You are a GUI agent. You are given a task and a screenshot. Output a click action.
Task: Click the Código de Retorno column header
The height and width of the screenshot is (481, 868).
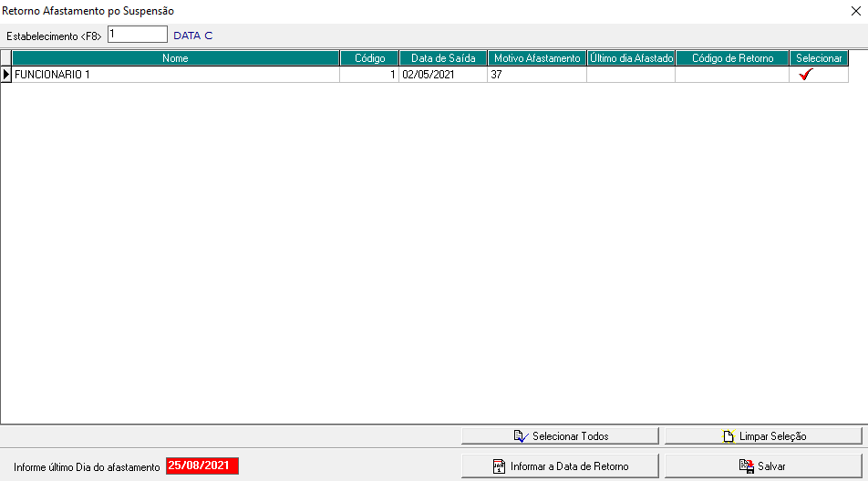coord(732,58)
